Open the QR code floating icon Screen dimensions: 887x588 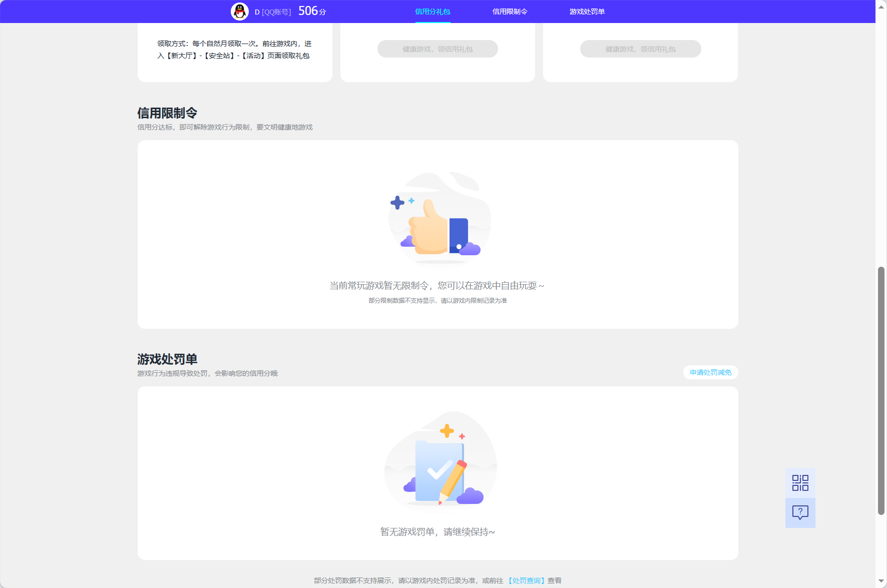click(800, 483)
